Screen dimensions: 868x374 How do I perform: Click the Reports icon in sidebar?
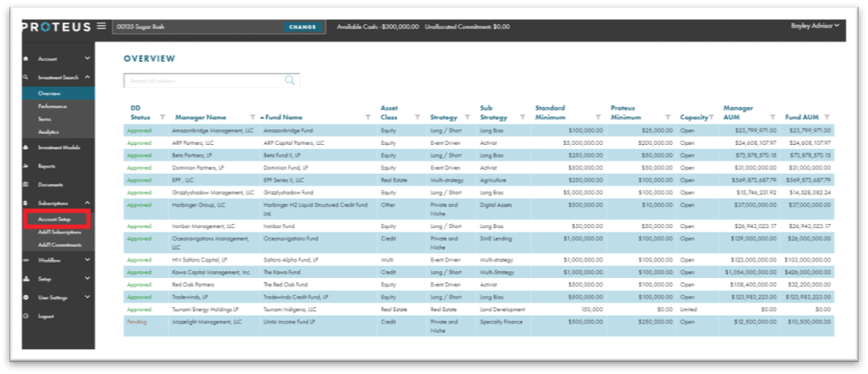(27, 166)
